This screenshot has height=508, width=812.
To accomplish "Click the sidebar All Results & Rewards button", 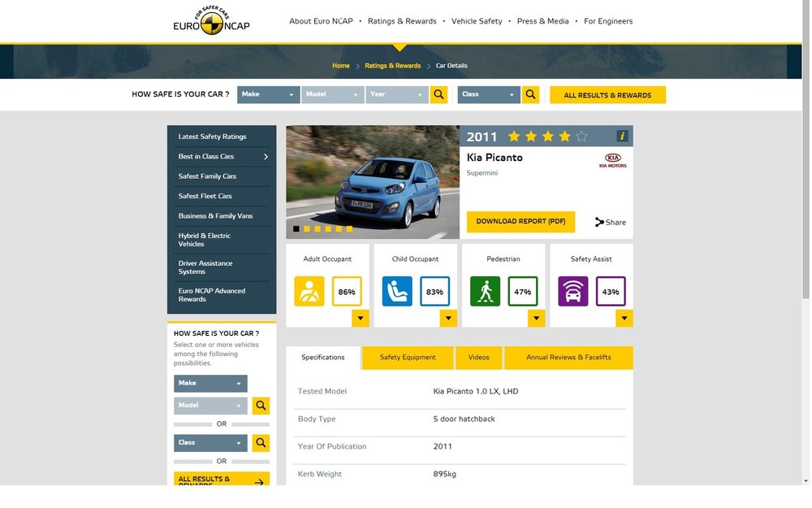I will [222, 479].
